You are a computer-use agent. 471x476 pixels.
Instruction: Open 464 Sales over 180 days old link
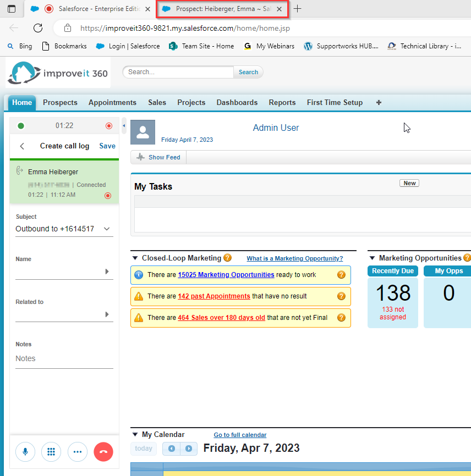click(x=222, y=318)
